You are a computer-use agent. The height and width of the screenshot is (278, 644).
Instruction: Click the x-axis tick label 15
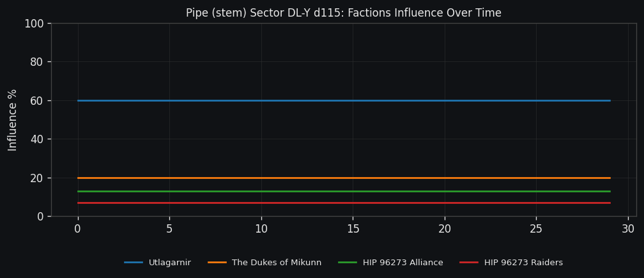pyautogui.click(x=353, y=229)
